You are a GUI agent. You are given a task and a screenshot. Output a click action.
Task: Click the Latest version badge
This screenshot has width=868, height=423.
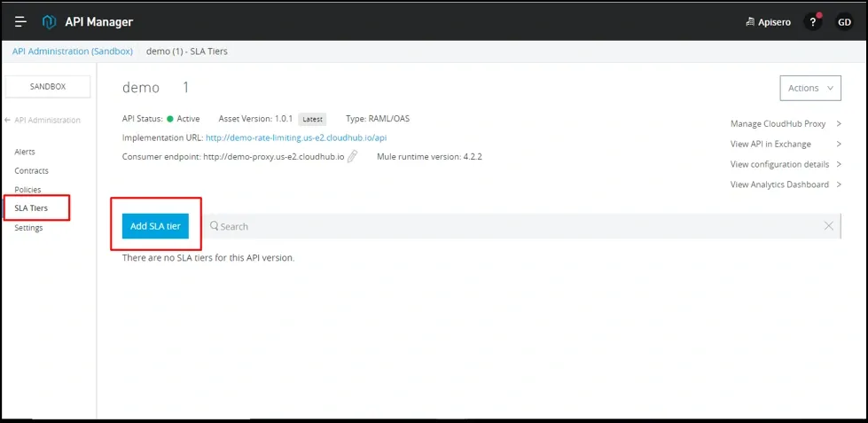tap(312, 119)
